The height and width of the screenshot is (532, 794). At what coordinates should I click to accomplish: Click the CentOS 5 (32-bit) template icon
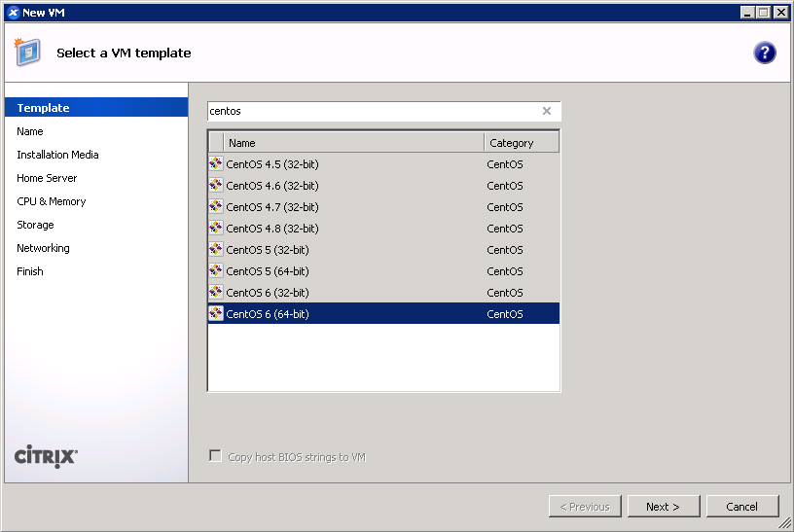pyautogui.click(x=216, y=249)
